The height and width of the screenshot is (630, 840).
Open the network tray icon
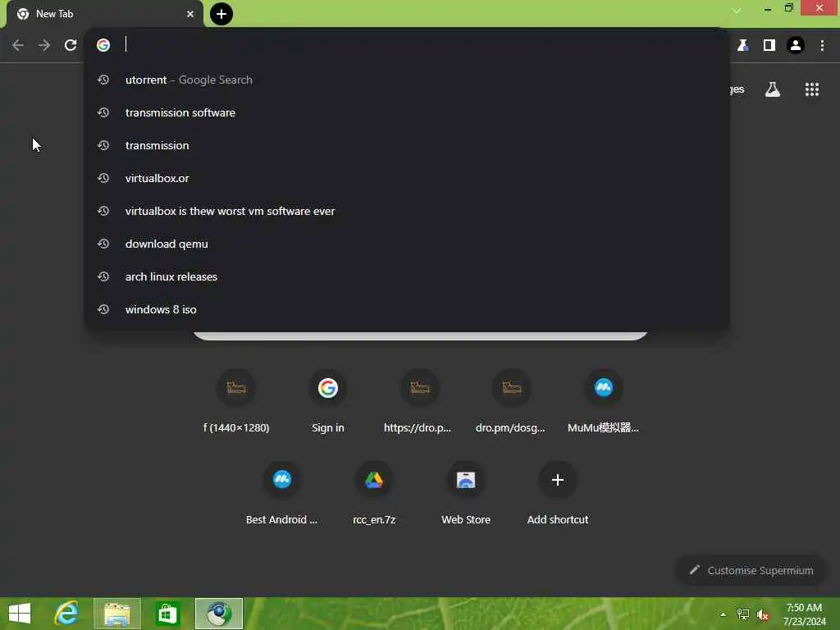742,614
